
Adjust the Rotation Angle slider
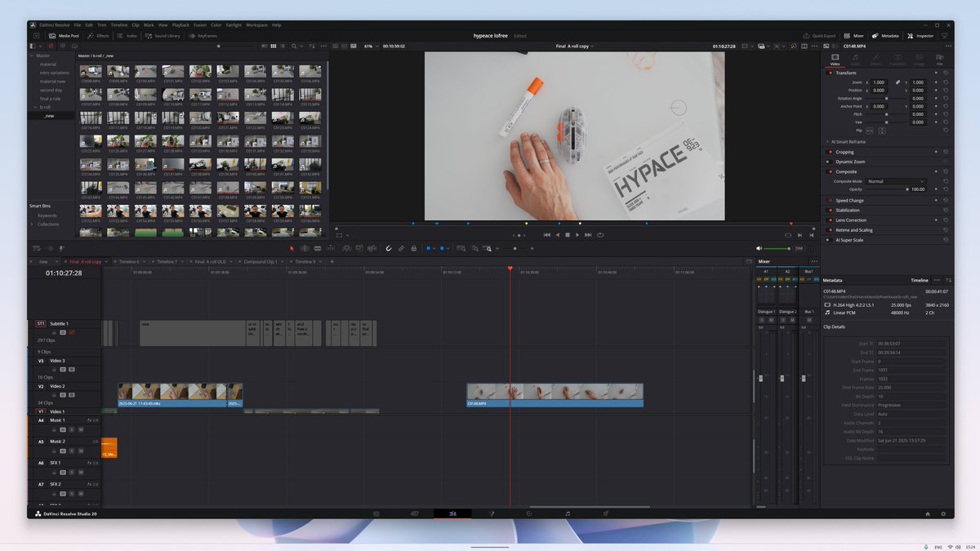point(887,98)
